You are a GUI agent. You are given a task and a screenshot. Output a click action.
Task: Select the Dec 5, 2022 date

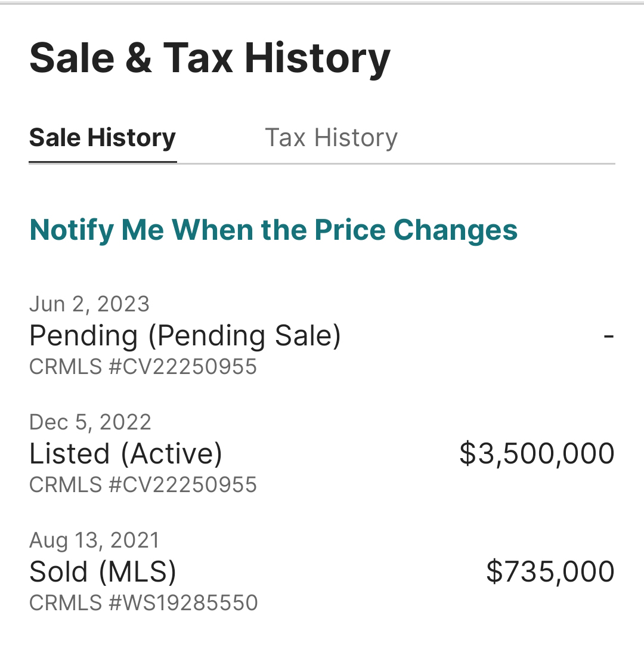coord(90,422)
